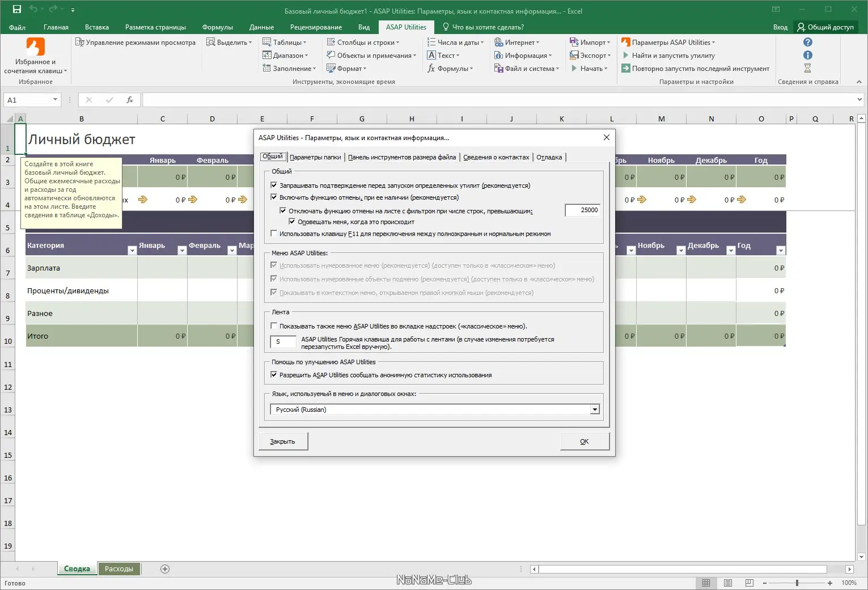Toggle 'Включить функцию отмены' checkbox
868x590 pixels.
tap(274, 197)
